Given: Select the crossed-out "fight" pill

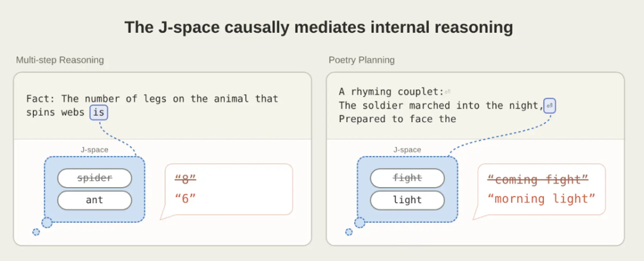Looking at the screenshot, I should [407, 178].
